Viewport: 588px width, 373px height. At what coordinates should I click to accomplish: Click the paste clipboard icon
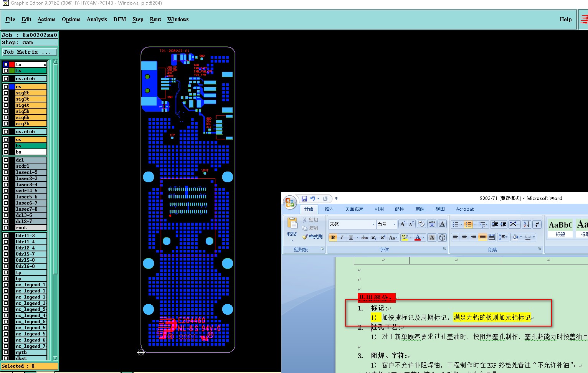[x=292, y=223]
